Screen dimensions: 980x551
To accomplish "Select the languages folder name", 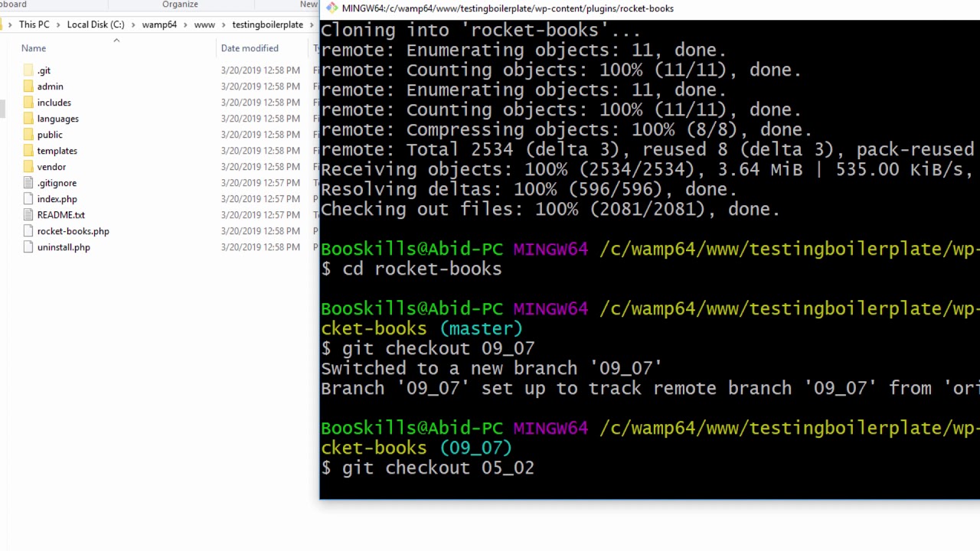I will click(x=58, y=119).
